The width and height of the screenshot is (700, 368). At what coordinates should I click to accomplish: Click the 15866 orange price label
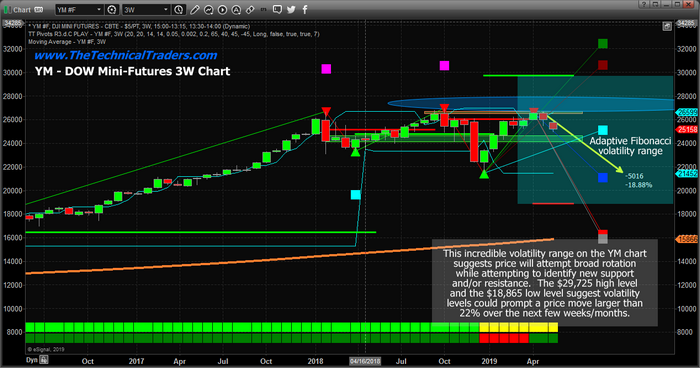[688, 239]
